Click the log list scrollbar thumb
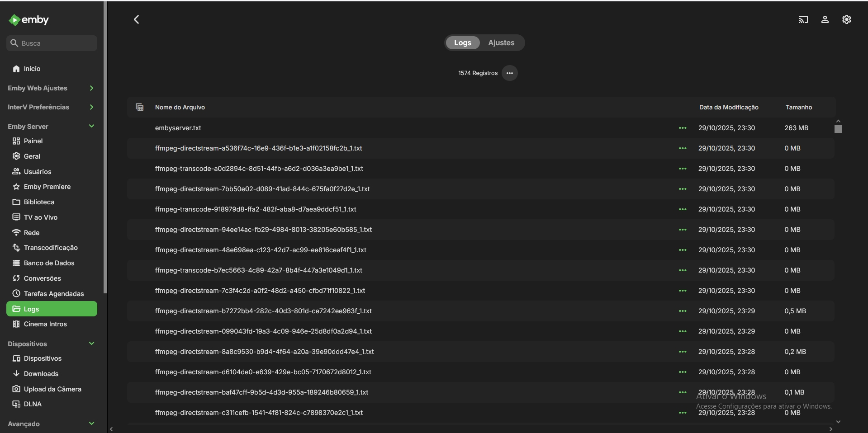 [838, 129]
